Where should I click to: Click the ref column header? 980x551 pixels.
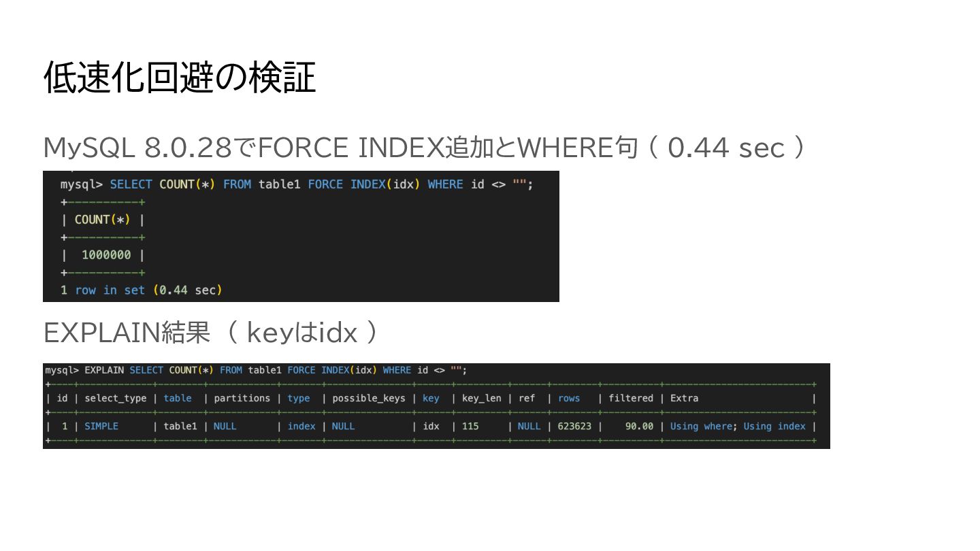tap(527, 399)
